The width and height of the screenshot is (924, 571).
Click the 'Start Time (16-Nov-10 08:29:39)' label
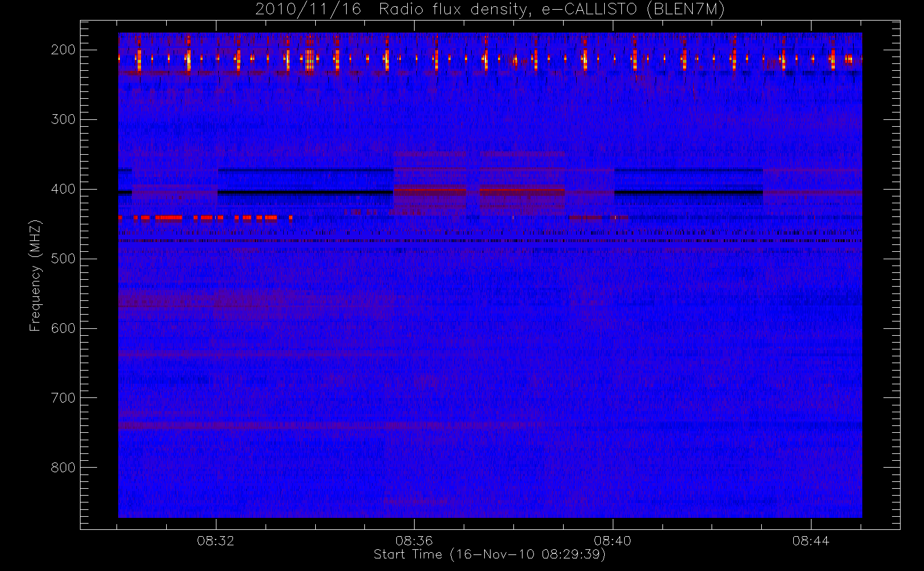pos(489,554)
